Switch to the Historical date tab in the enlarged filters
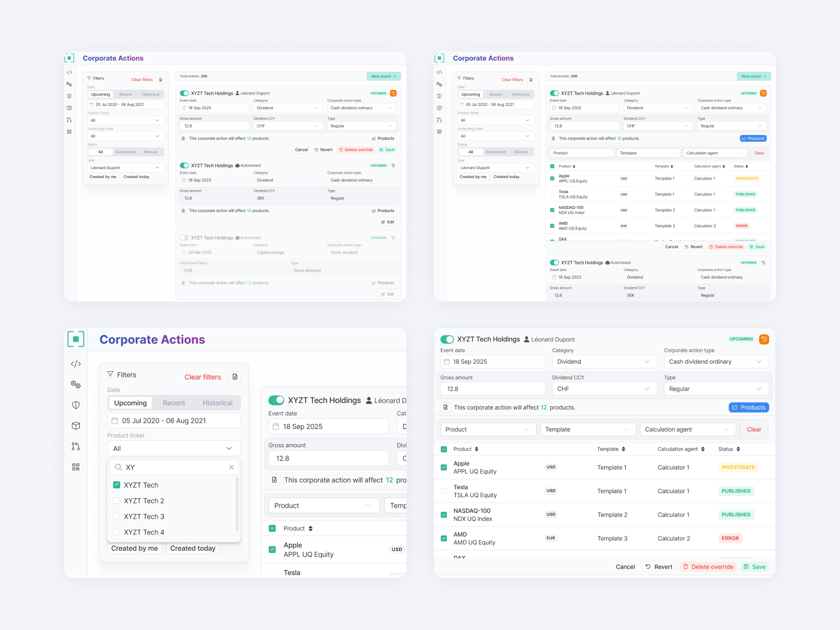Screen dimensions: 840x630 click(x=217, y=403)
